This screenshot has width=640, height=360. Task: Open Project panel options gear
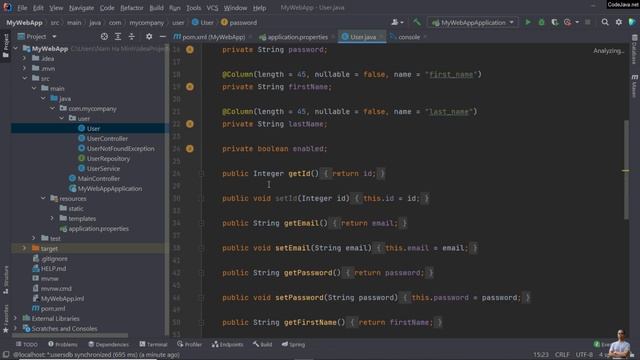pos(149,37)
